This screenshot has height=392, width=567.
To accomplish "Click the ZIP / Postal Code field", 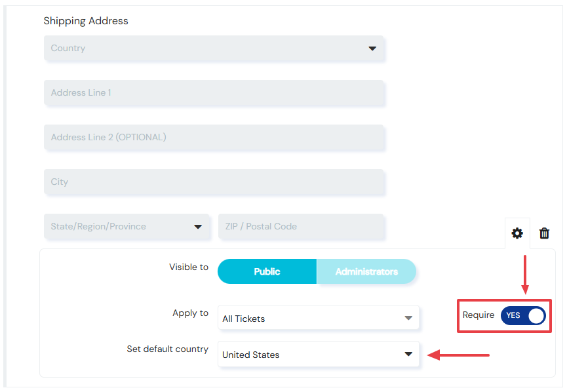I will point(301,226).
